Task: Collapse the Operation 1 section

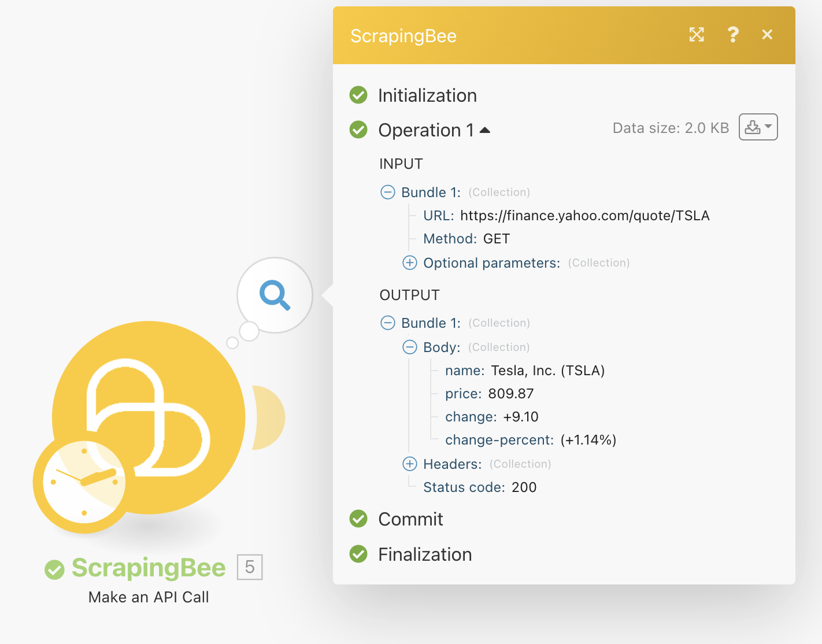Action: (x=485, y=130)
